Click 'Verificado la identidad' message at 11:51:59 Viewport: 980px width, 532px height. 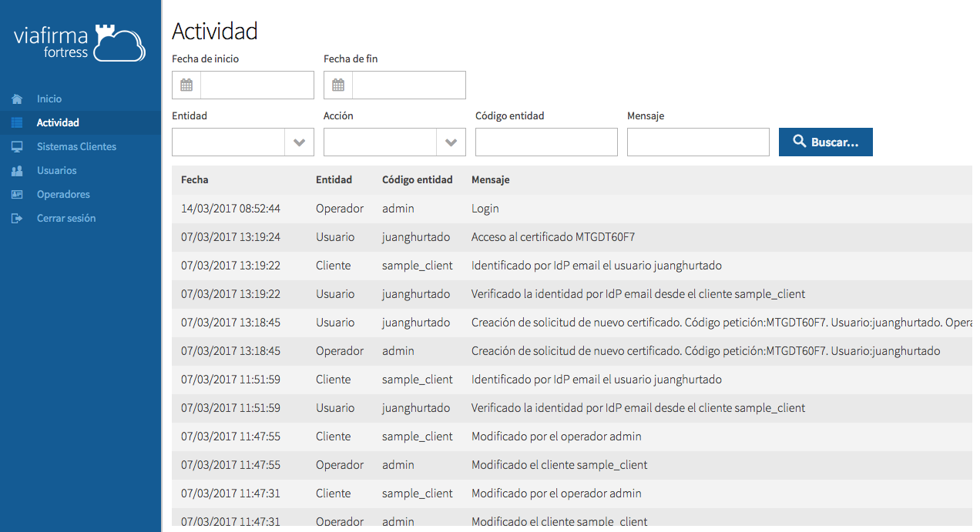tap(638, 408)
